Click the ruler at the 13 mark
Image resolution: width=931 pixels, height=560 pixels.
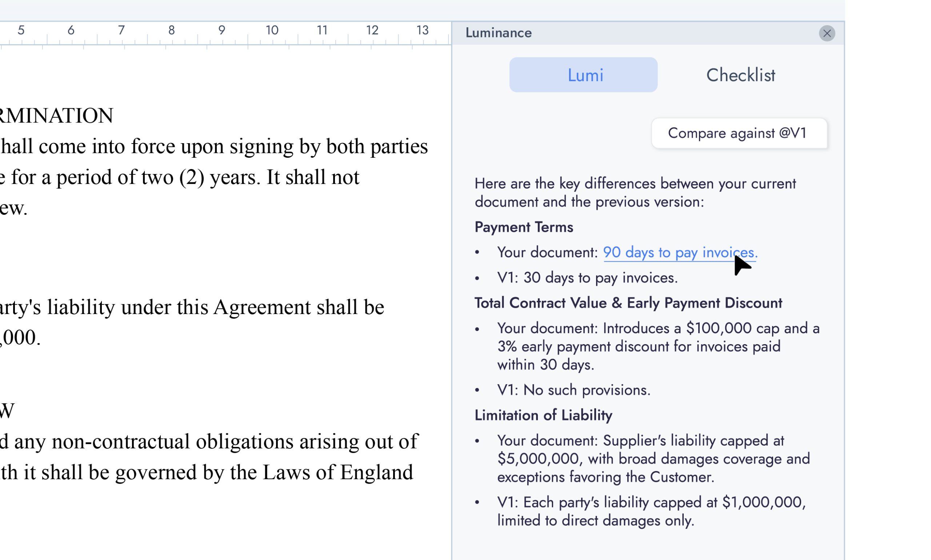[423, 30]
